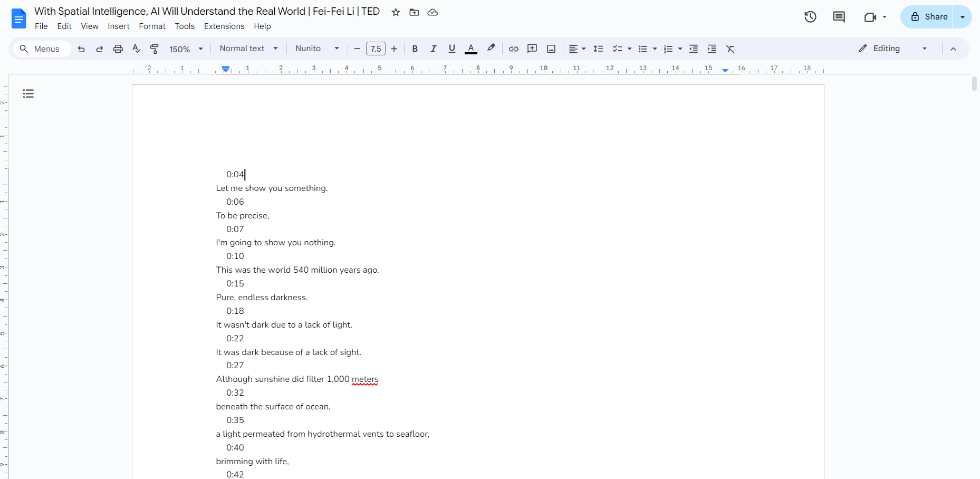Viewport: 980px width, 479px height.
Task: Click the Meet video call icon
Action: tap(870, 17)
